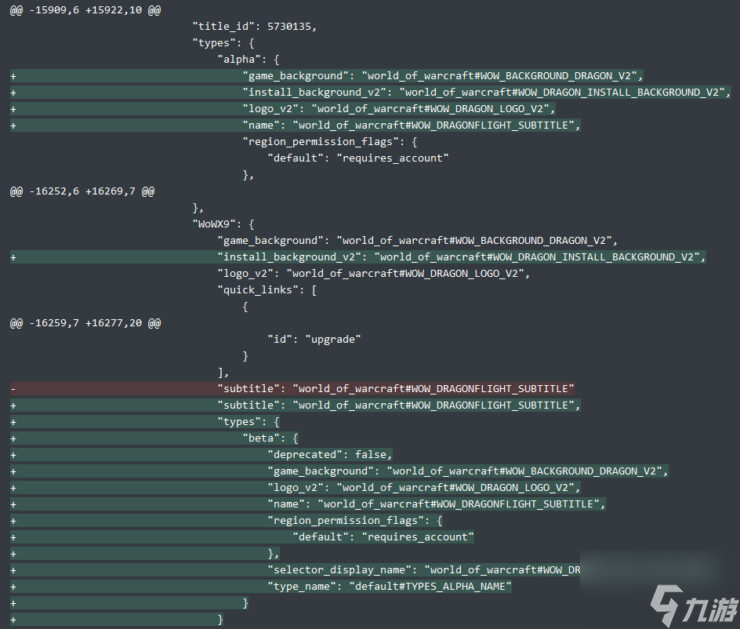740x629 pixels.
Task: Click unchanged "default": "requires_account" line
Action: (358, 158)
